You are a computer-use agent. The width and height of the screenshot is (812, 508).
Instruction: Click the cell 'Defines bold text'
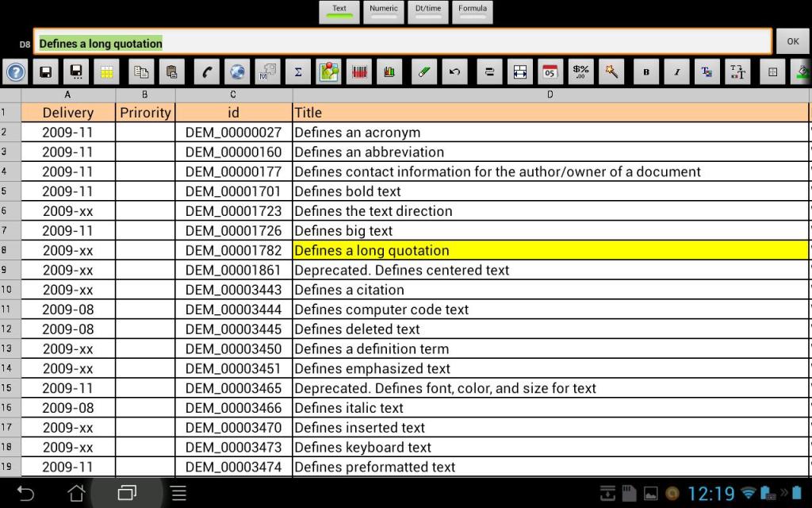[550, 191]
